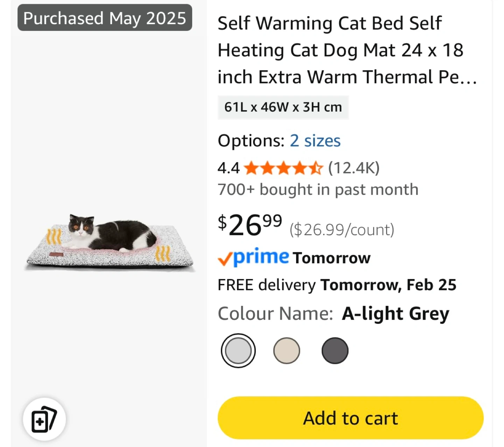This screenshot has height=447, width=504.
Task: Tap the orange star rating icons
Action: point(283,168)
